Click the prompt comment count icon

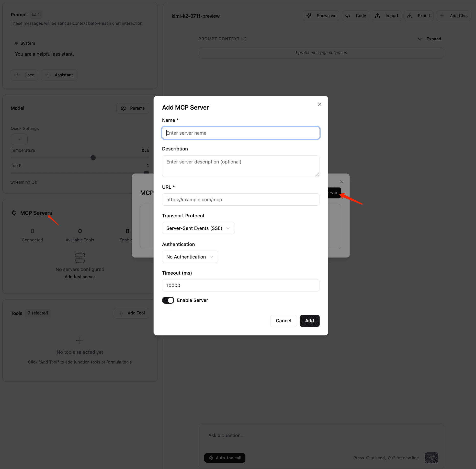[x=34, y=15]
